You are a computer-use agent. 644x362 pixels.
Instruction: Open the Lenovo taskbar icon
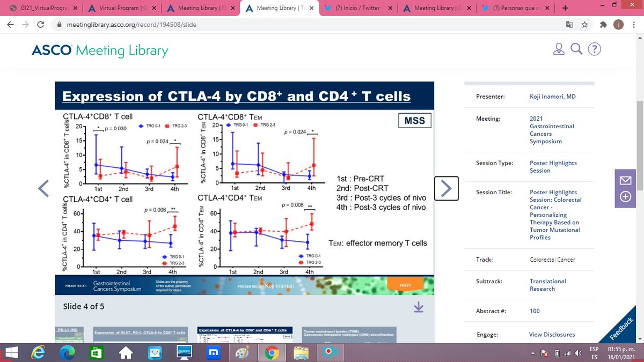(x=185, y=352)
